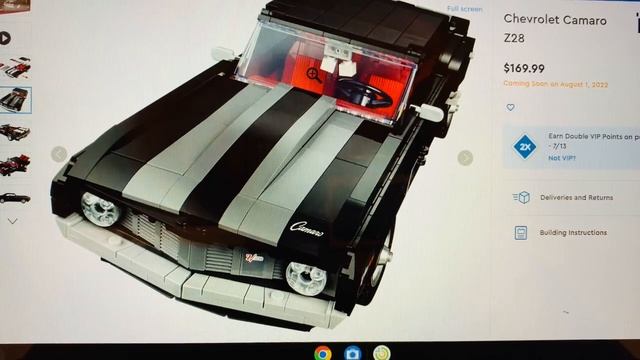640x360 pixels.
Task: Click the $169.99 price text
Action: click(524, 68)
